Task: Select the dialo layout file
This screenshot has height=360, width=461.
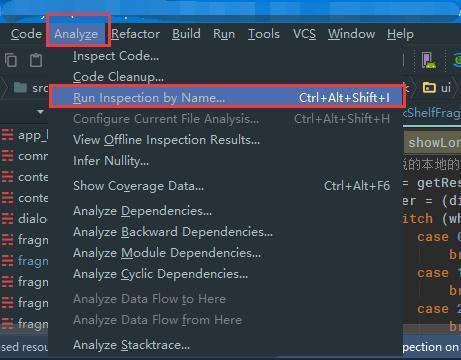Action: (x=25, y=219)
